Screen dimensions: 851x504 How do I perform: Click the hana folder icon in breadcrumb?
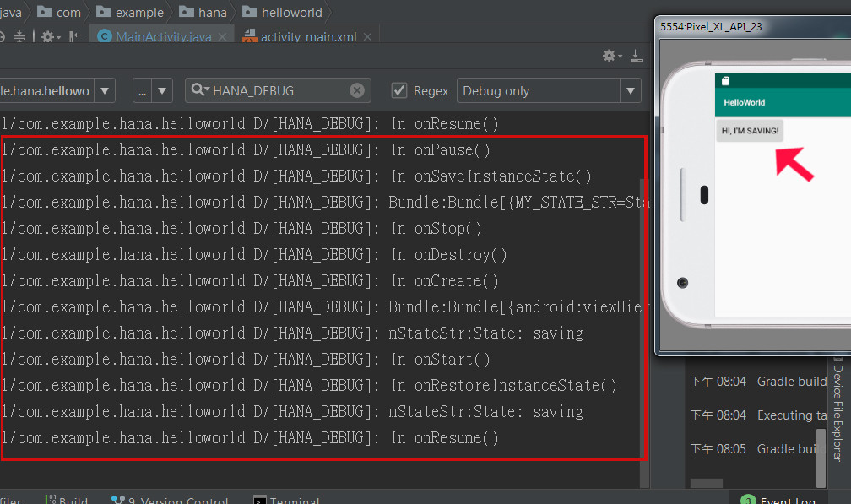186,11
